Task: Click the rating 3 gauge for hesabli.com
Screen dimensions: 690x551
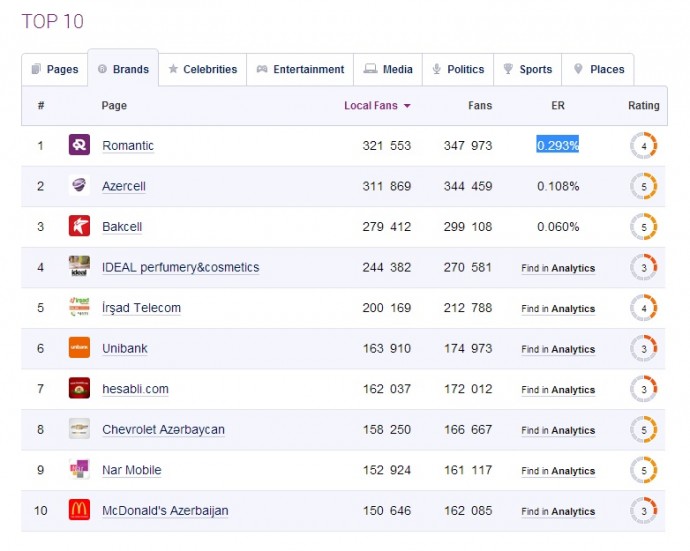Action: pos(643,389)
